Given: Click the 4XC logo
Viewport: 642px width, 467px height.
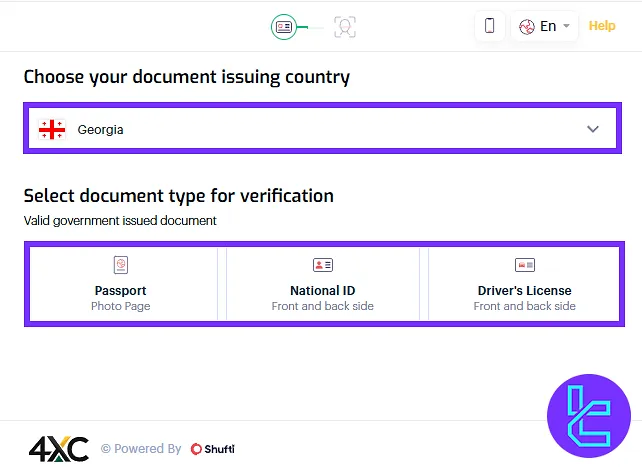Looking at the screenshot, I should pos(59,449).
